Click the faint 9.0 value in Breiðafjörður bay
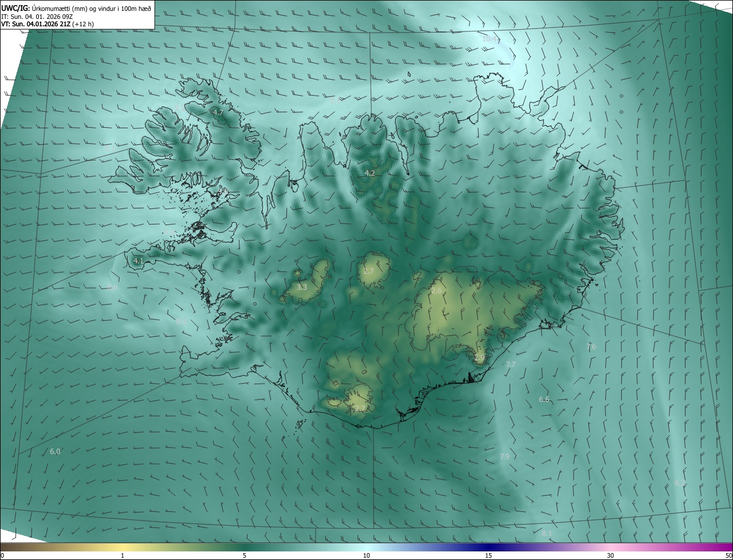The height and width of the screenshot is (560, 733). click(x=170, y=232)
